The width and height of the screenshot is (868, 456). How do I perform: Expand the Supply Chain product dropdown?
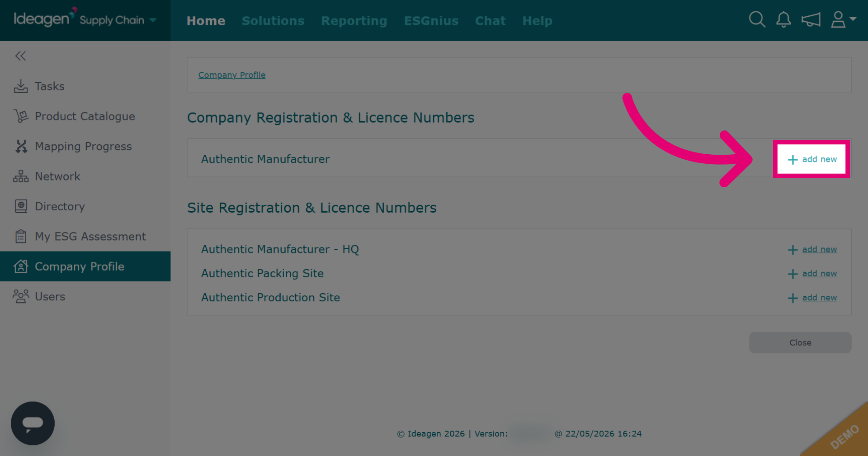click(153, 20)
